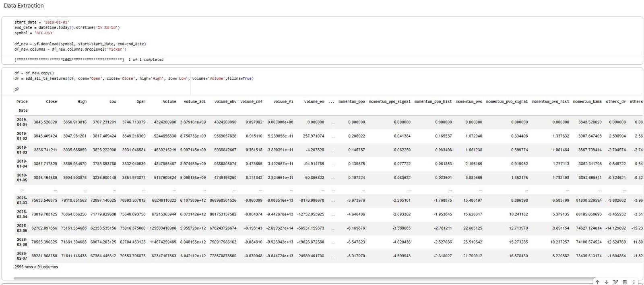
Task: Click the High value 3947.981201
Action: tap(75, 136)
